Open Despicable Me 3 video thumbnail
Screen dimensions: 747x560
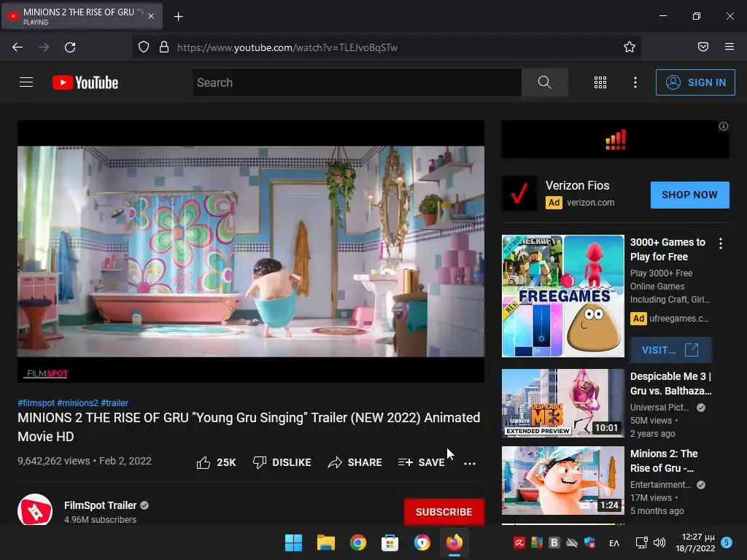[x=563, y=402]
